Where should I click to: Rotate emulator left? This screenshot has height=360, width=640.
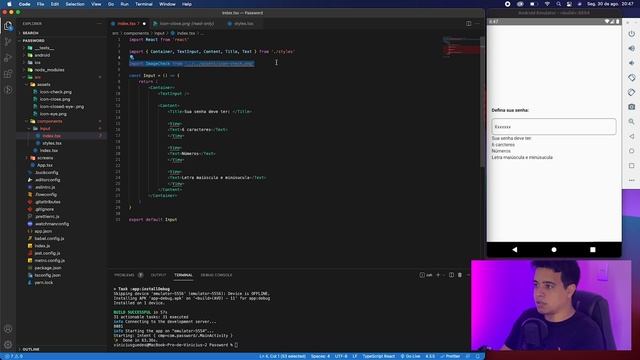(x=632, y=78)
